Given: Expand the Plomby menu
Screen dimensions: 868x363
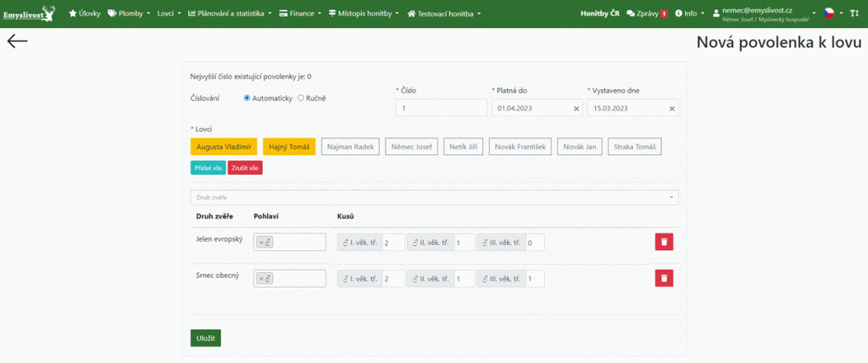Looking at the screenshot, I should point(128,14).
